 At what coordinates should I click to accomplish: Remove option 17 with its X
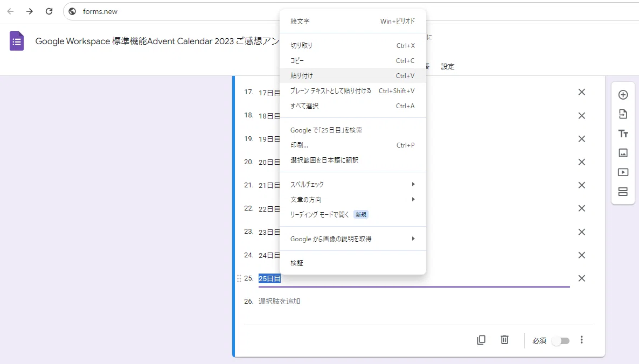coord(581,93)
